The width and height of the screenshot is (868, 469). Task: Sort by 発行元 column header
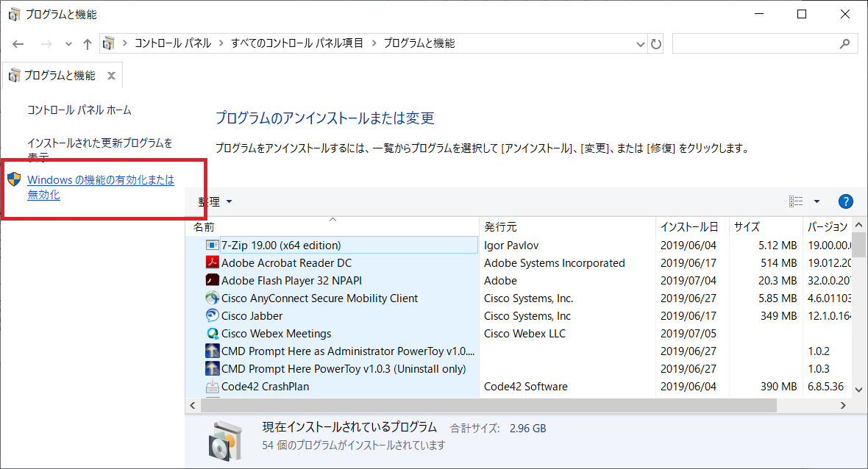567,226
